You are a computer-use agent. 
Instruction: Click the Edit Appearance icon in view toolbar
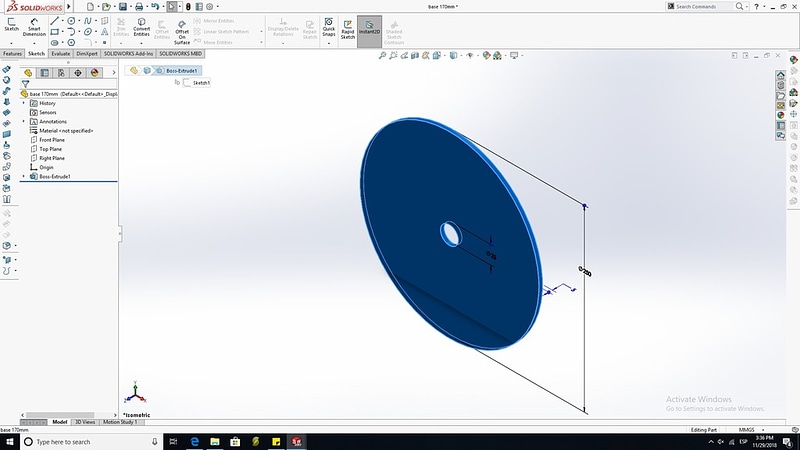click(x=486, y=55)
